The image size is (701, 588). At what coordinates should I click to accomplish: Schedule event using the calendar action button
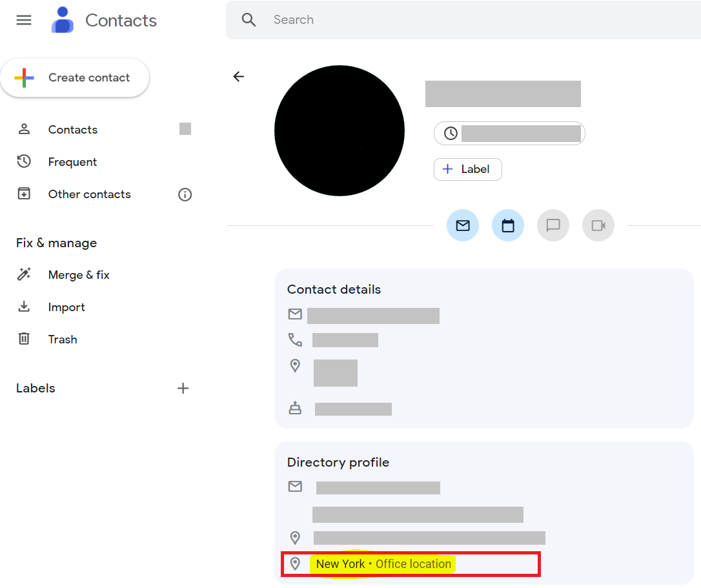508,225
